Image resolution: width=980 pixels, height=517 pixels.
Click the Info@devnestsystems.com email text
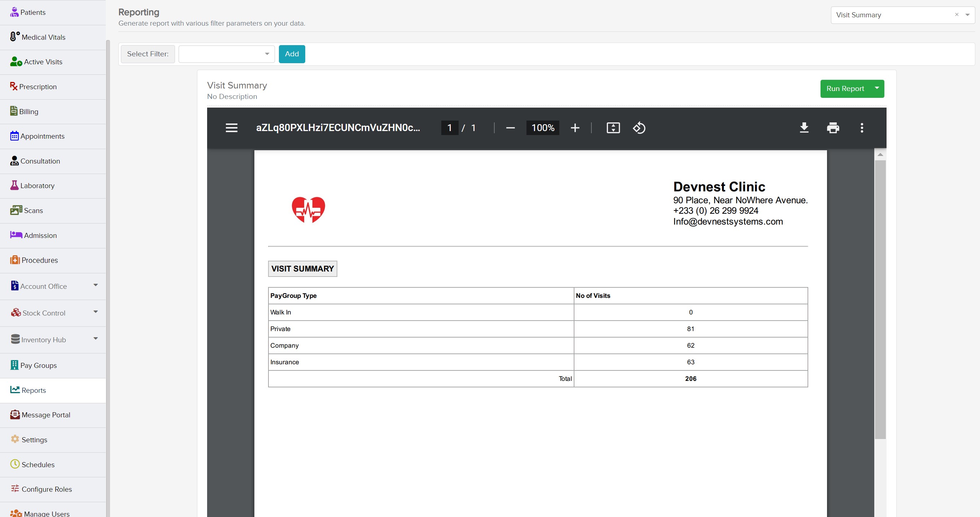[x=728, y=222]
